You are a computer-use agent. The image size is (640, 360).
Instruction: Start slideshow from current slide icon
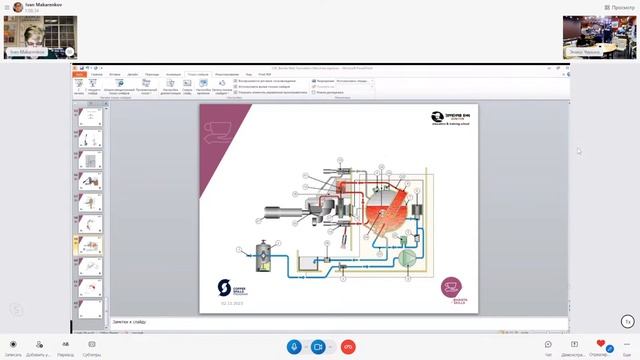point(93,84)
